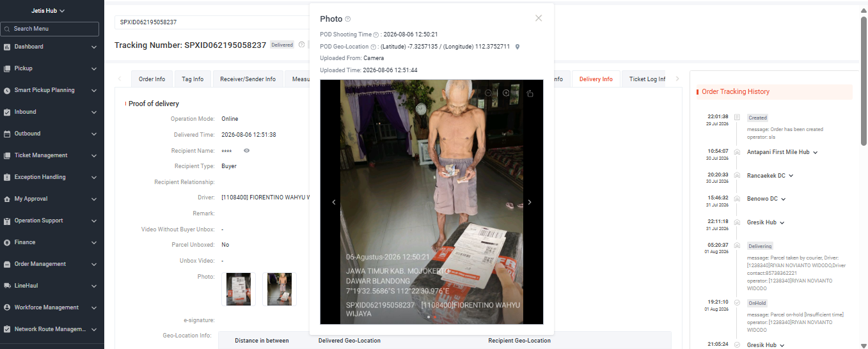
Task: Open the second recipient photo thumbnail
Action: coord(280,289)
